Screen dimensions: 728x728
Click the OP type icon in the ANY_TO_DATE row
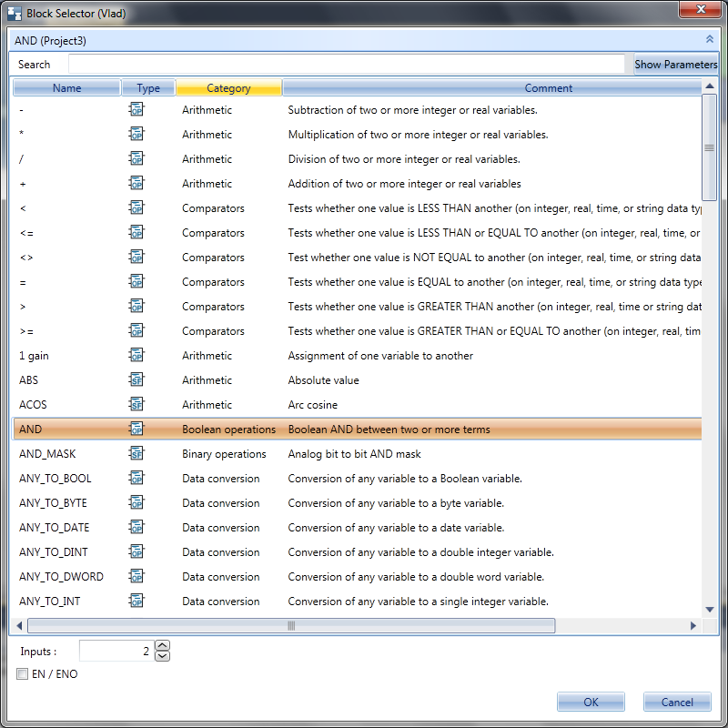[136, 528]
